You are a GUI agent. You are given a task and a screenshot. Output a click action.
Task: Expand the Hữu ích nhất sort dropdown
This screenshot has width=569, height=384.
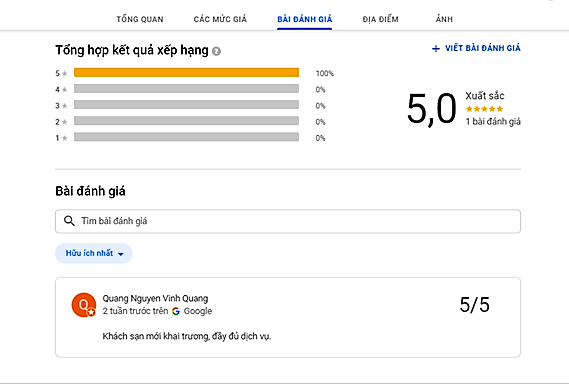tap(94, 253)
